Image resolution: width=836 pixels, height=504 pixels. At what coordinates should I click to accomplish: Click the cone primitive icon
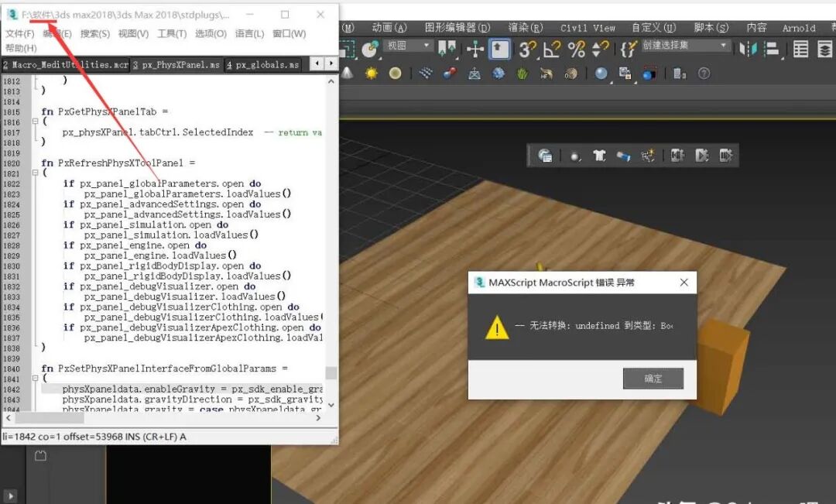tap(347, 74)
